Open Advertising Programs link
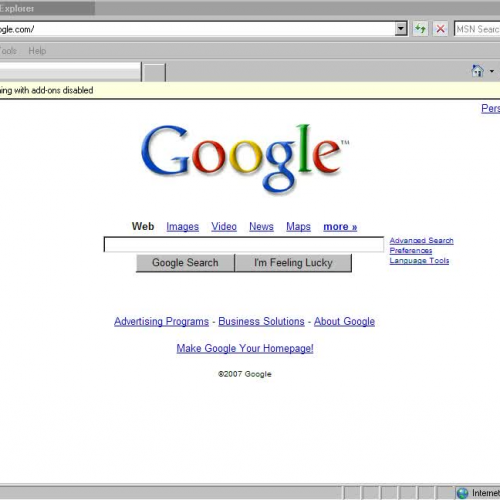The width and height of the screenshot is (500, 500). [x=161, y=321]
